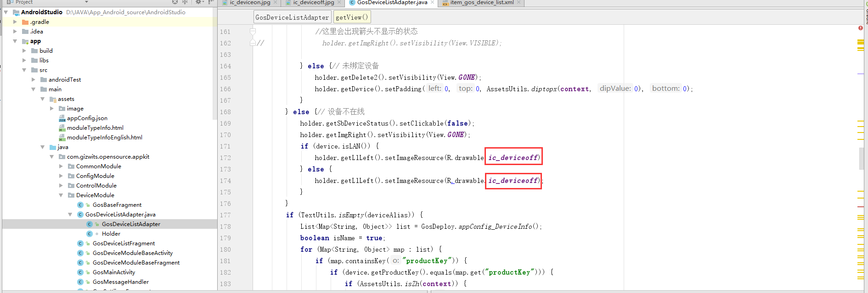Image resolution: width=868 pixels, height=293 pixels.
Task: Click the collapse all icon in Project panel
Action: point(185,2)
